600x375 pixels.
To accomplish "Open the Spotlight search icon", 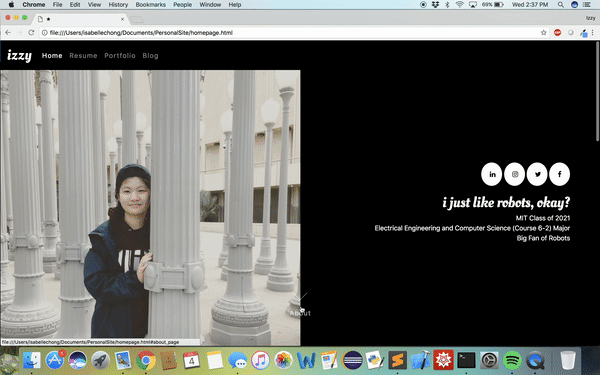I will pyautogui.click(x=561, y=5).
